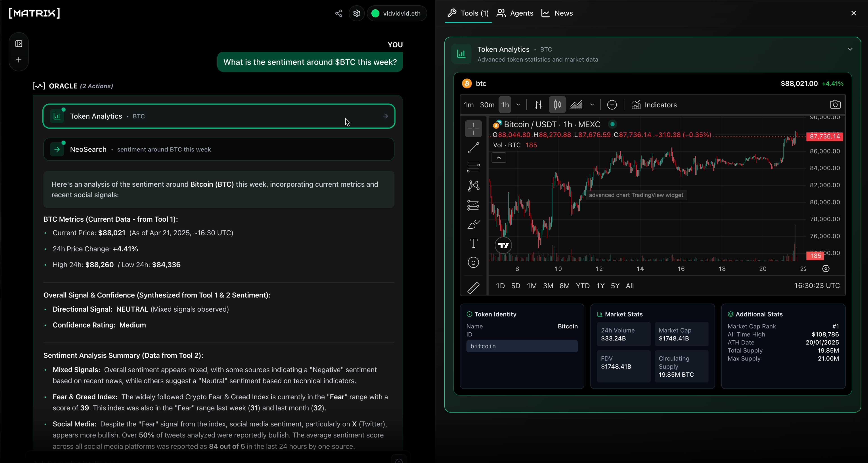
Task: Click the orange Bitcoin icon beside btc
Action: [x=467, y=83]
